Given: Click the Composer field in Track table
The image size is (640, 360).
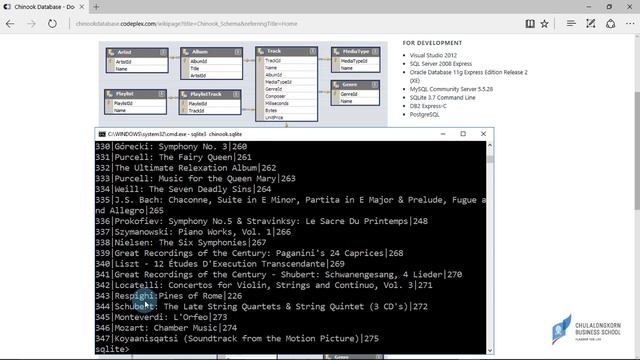Looking at the screenshot, I should 276,96.
